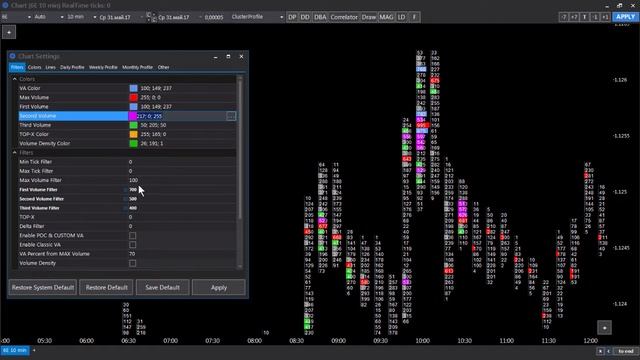
Task: Click the Max Volume red swatch
Action: (x=133, y=98)
